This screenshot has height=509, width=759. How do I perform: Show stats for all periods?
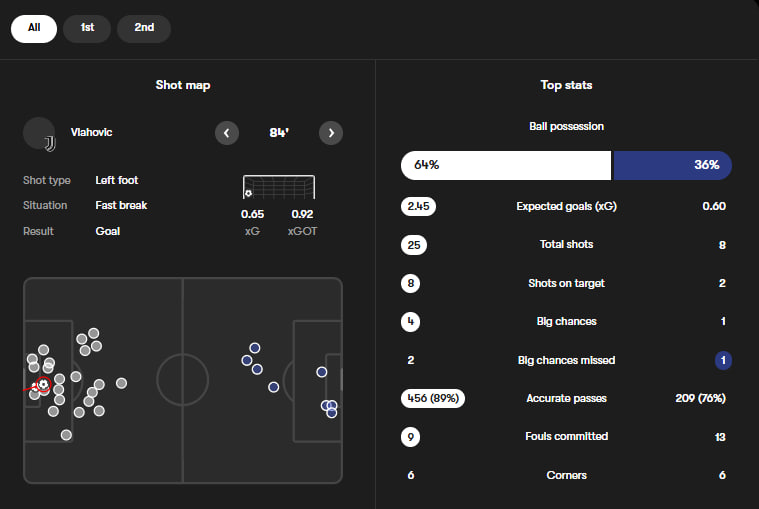pos(34,28)
